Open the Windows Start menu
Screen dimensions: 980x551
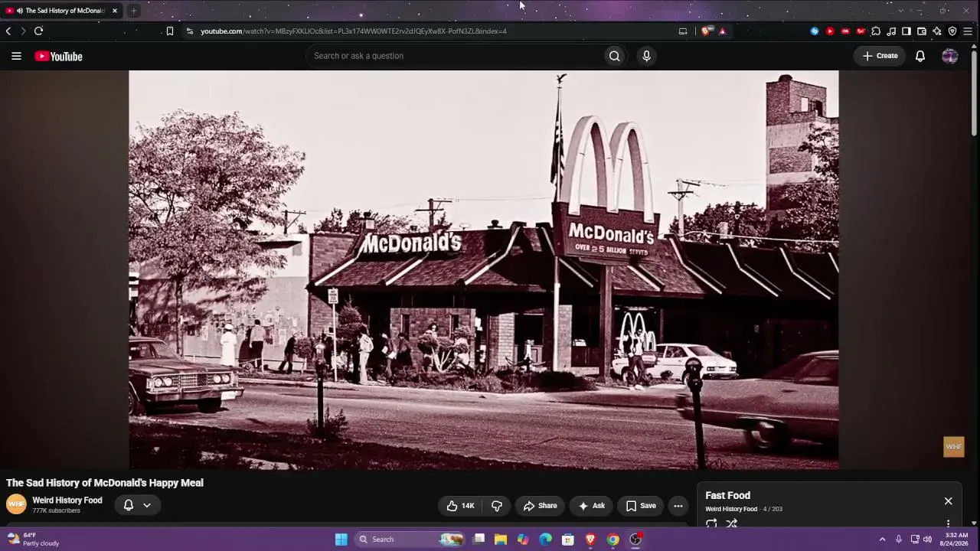341,540
